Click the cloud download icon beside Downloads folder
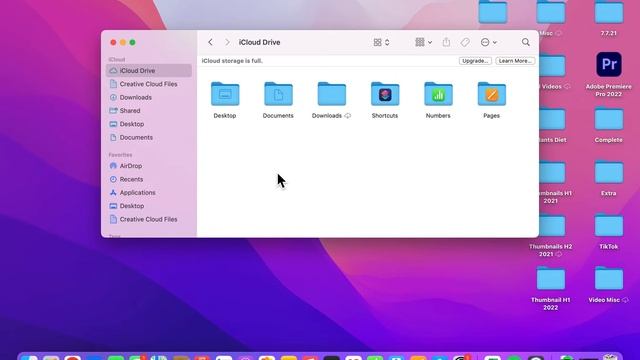Viewport: 640px width, 360px height. tap(348, 116)
